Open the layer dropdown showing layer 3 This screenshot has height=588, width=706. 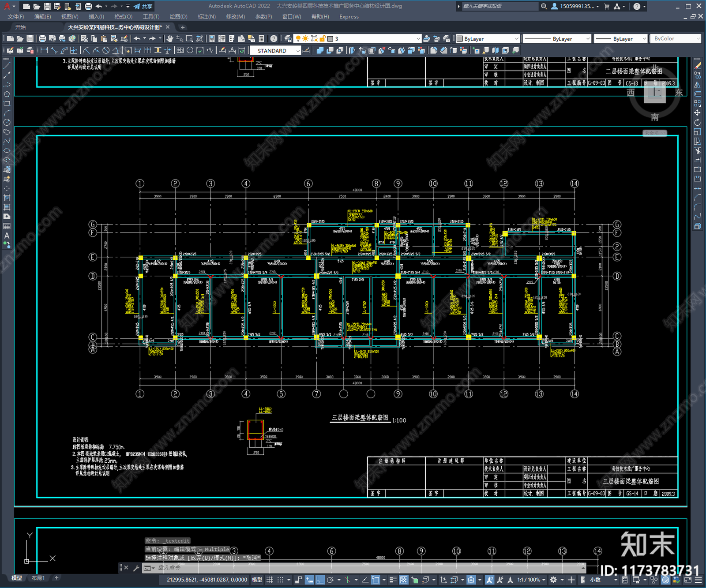pyautogui.click(x=358, y=39)
